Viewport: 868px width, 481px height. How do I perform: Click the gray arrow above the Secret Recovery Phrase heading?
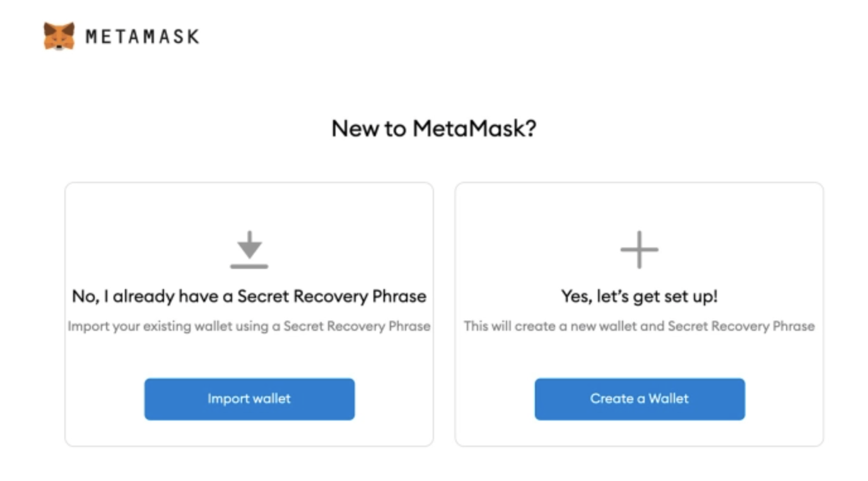tap(250, 244)
